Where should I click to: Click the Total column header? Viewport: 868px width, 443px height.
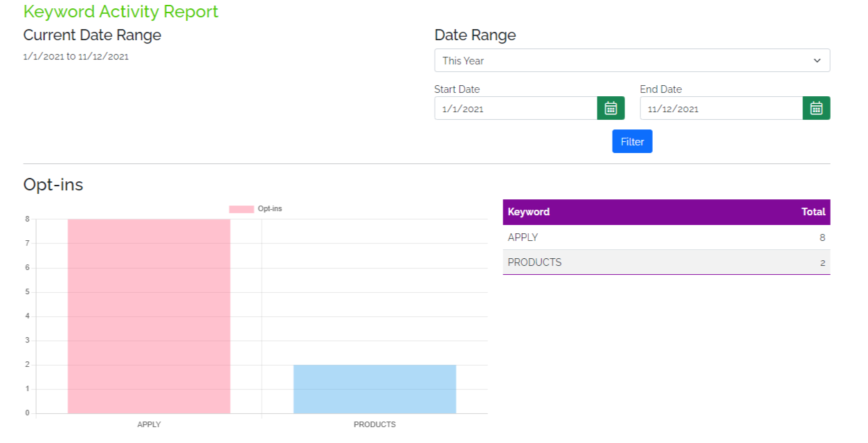click(813, 212)
